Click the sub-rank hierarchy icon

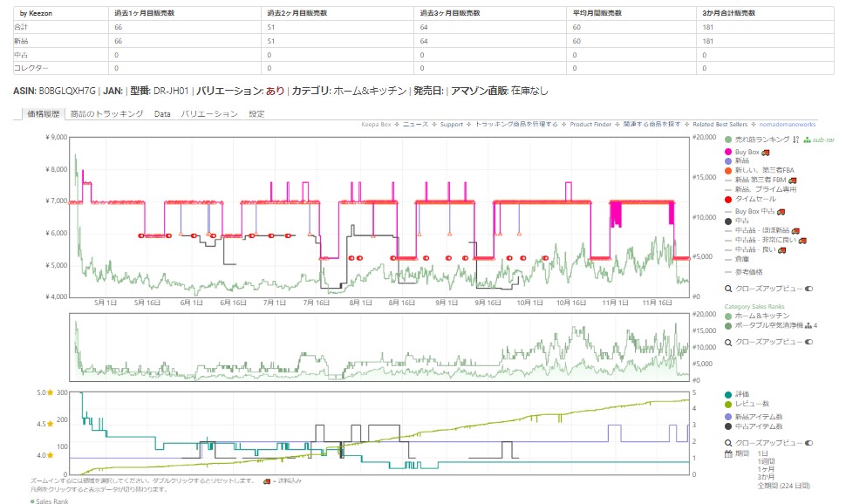pos(808,140)
